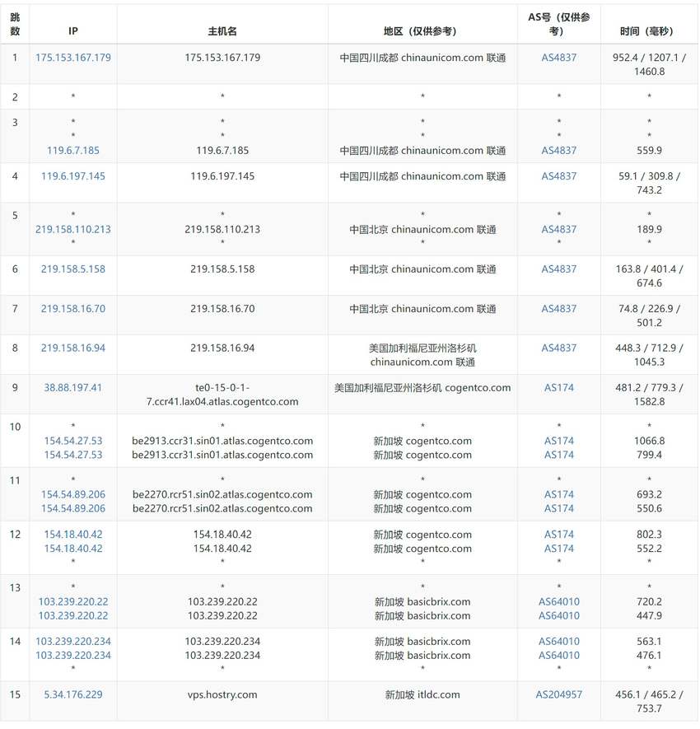Click time value 952.4 / 1207.1 / 1460.8
The width and height of the screenshot is (700, 729).
pyautogui.click(x=649, y=64)
